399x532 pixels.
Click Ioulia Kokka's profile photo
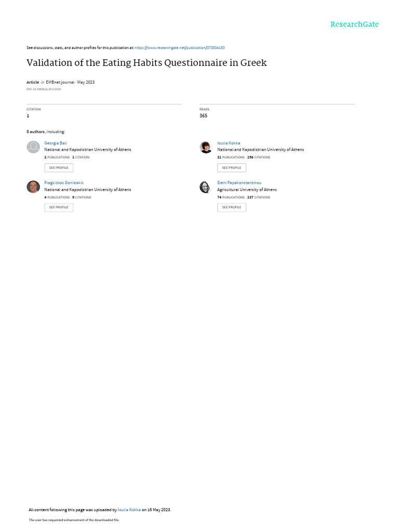(206, 147)
